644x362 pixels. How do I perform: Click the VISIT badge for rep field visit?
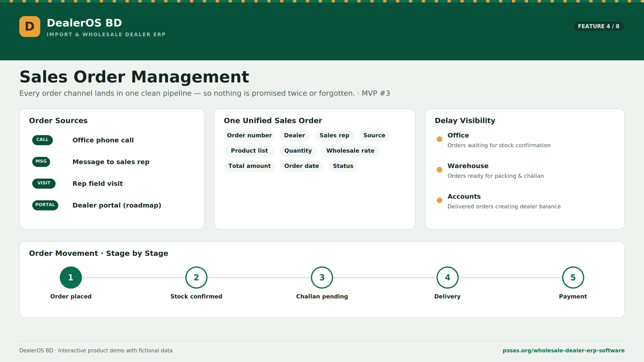(x=44, y=183)
